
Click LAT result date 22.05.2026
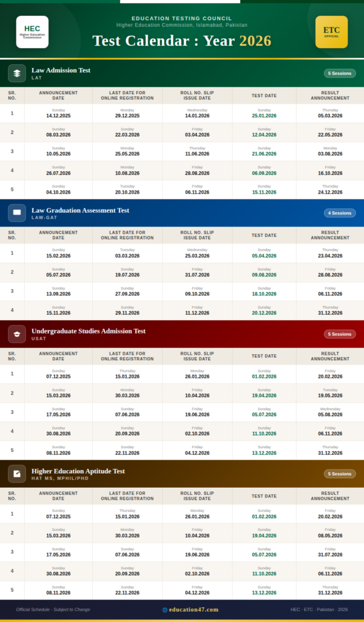tap(330, 135)
